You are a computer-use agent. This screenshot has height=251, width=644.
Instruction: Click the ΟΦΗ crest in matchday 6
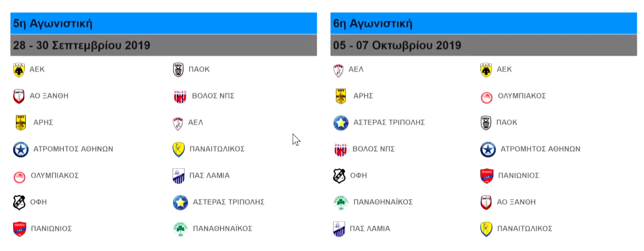(339, 176)
